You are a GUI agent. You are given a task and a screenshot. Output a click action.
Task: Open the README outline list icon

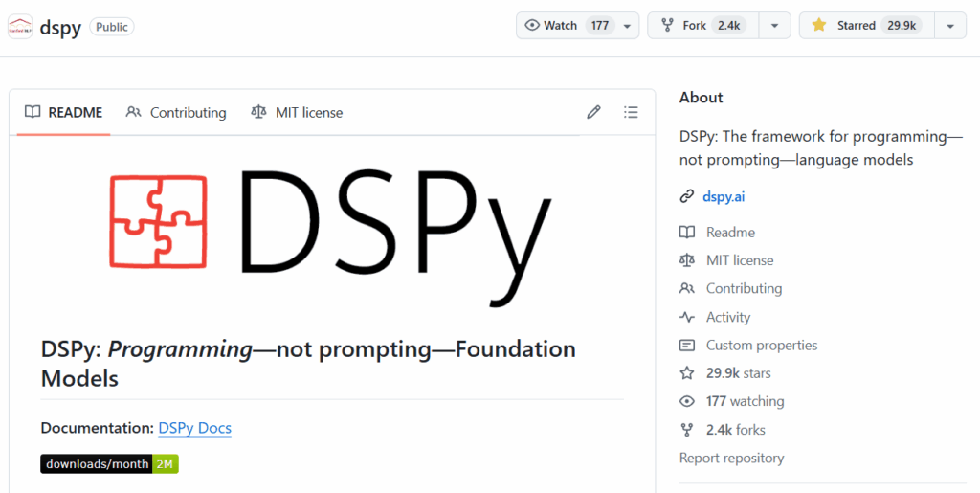pyautogui.click(x=631, y=112)
